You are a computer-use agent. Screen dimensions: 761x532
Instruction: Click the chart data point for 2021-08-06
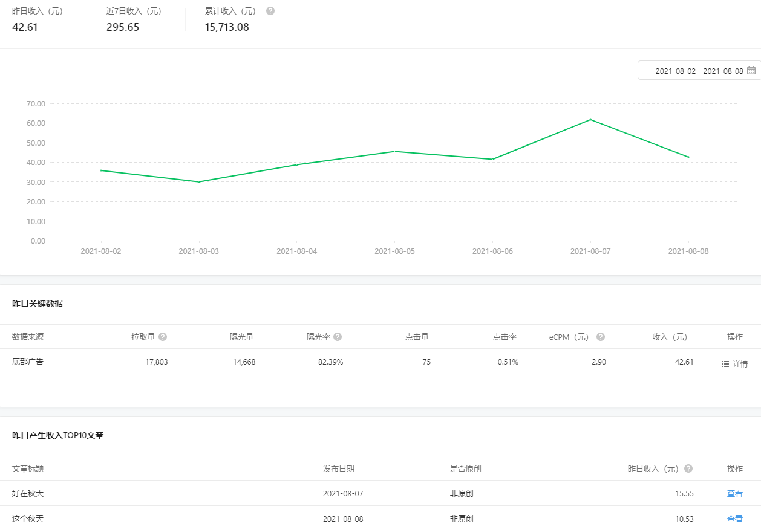pyautogui.click(x=492, y=160)
